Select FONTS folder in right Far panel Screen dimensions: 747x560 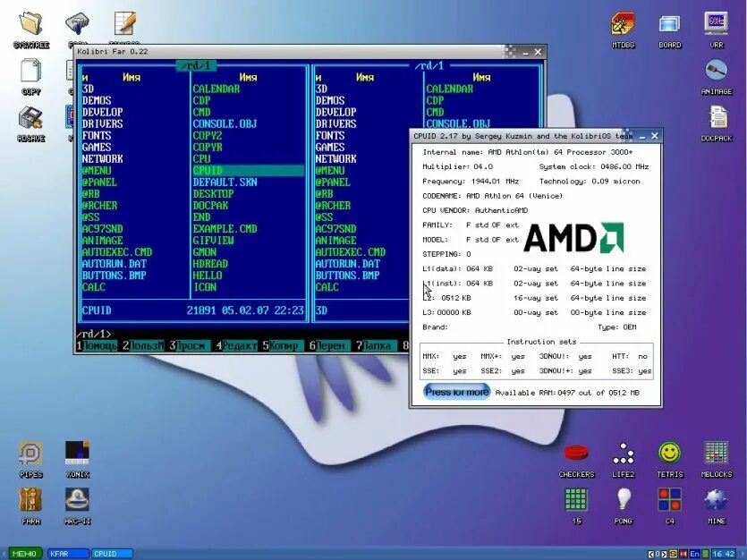tap(330, 136)
